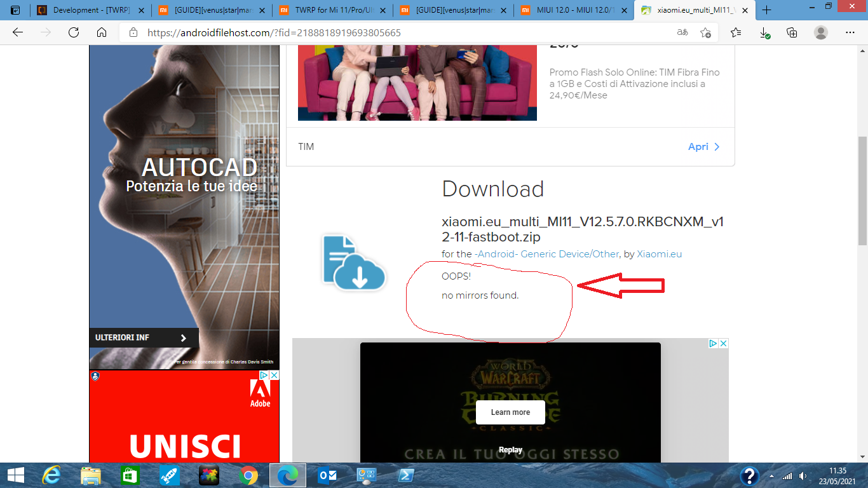
Task: Select the xiaomi.eu_multi_MI11 file name text
Action: [583, 229]
